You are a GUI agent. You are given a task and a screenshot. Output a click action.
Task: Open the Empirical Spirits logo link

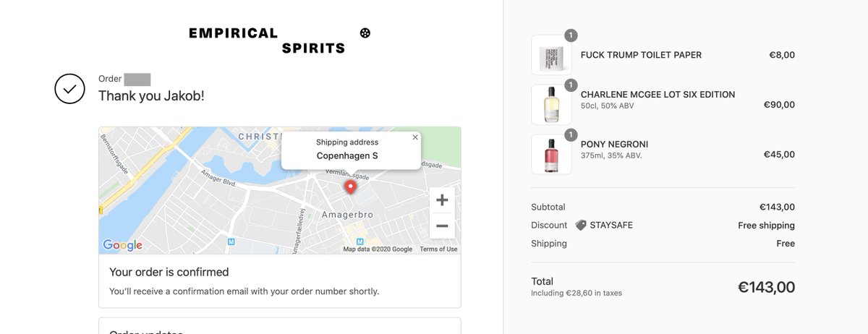268,40
